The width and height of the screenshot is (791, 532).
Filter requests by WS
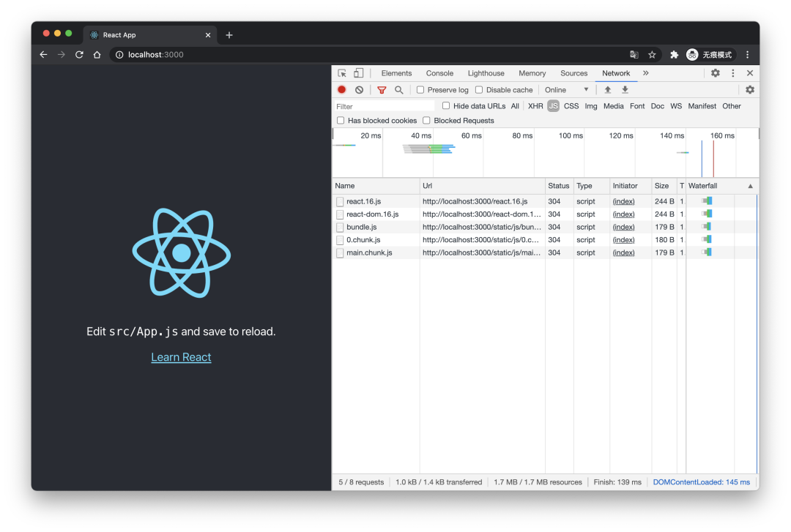[676, 106]
